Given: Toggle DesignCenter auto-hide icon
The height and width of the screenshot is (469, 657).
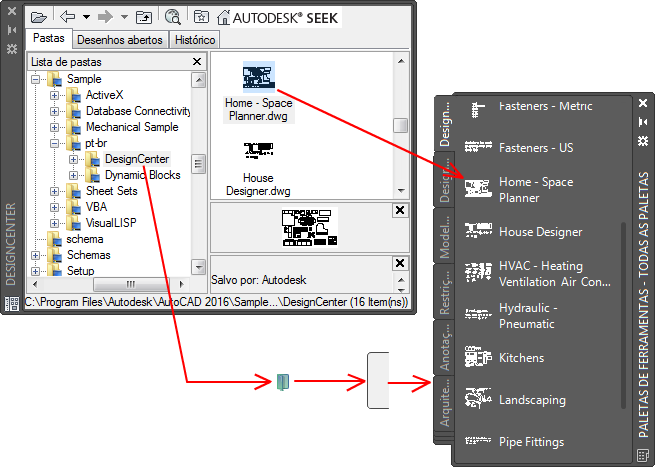Looking at the screenshot, I should coord(12,30).
